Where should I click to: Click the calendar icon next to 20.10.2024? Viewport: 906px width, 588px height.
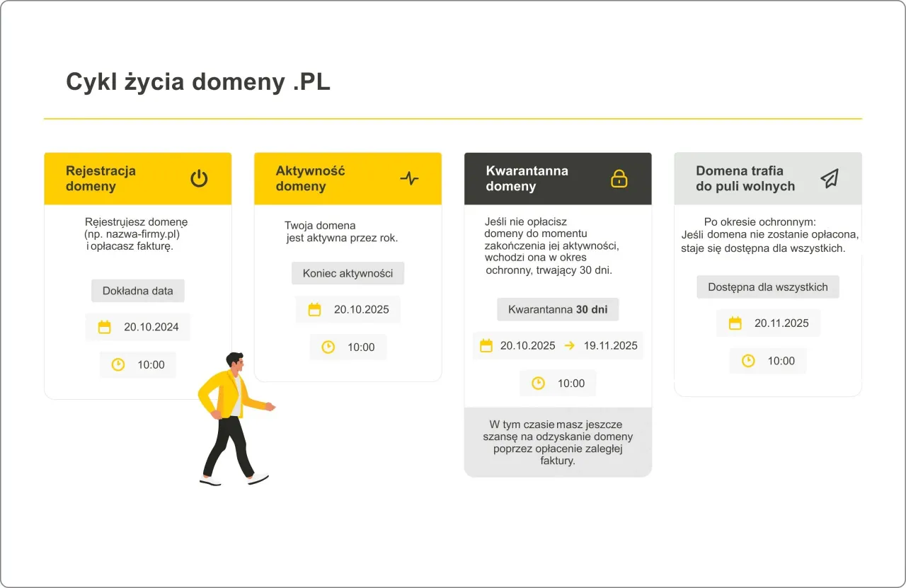105,327
